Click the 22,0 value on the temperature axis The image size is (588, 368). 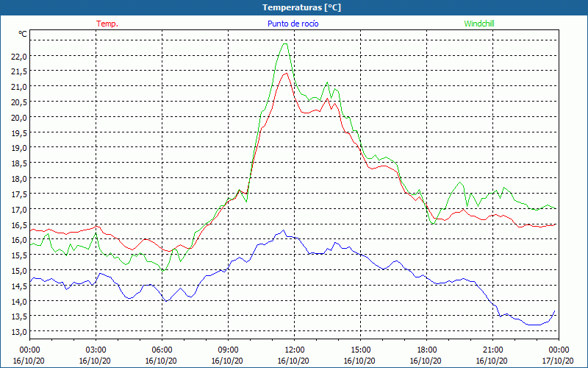(x=19, y=57)
